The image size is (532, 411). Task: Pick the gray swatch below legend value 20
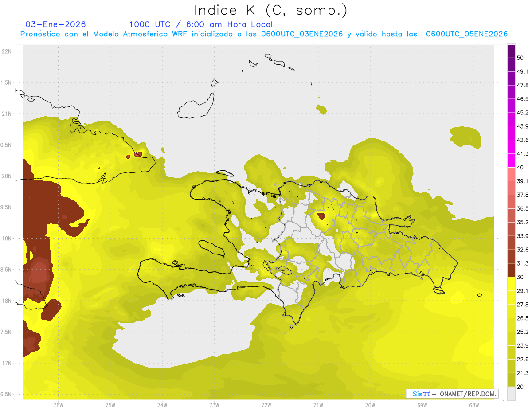pos(511,394)
